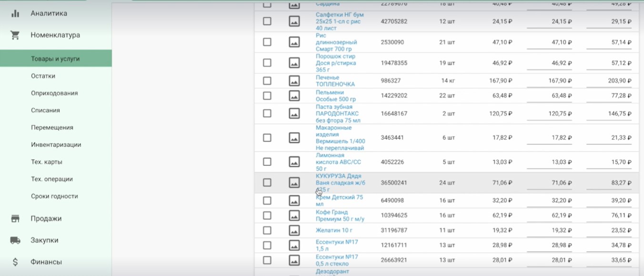The height and width of the screenshot is (276, 644).
Task: Open image placeholder for Макаронные изделия Вермишель
Action: (x=294, y=138)
